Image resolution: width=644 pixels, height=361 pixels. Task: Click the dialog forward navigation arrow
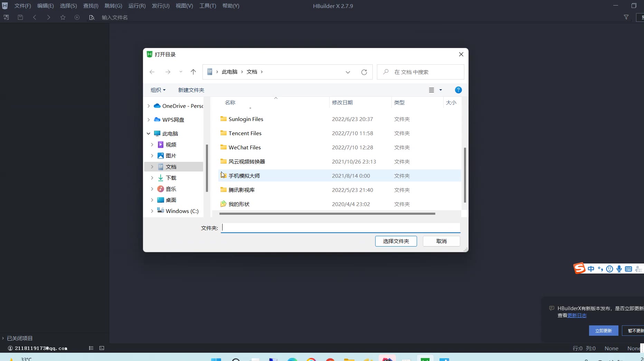pyautogui.click(x=168, y=72)
